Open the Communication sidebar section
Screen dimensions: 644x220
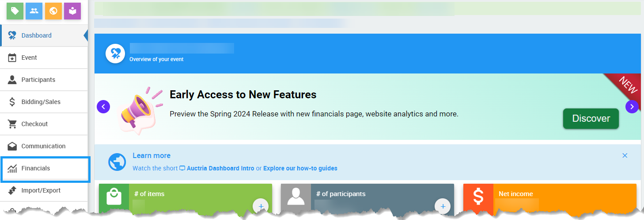click(43, 146)
